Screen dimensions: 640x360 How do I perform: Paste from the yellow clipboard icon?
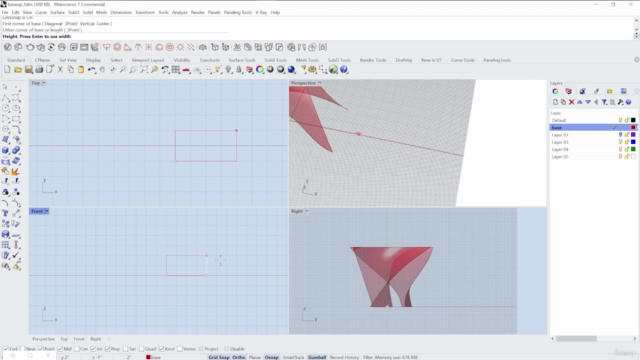[81, 70]
